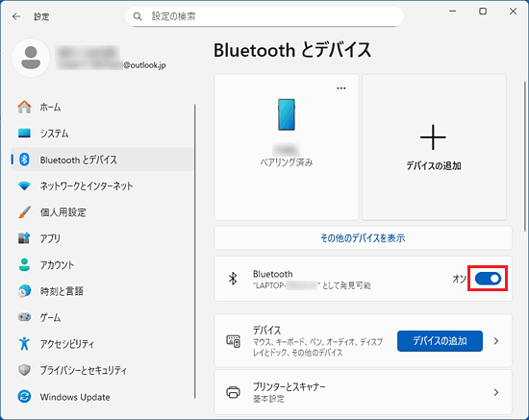Image resolution: width=529 pixels, height=420 pixels.
Task: Open アプリ settings
Action: click(x=102, y=238)
